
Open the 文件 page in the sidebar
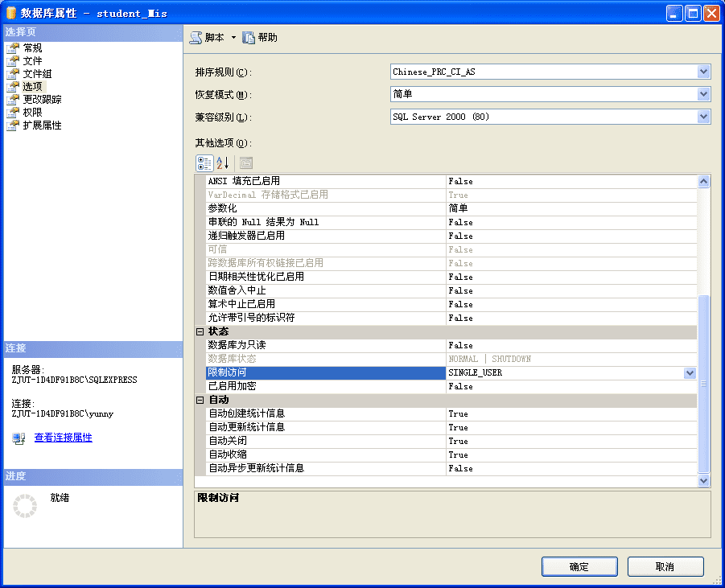point(32,60)
